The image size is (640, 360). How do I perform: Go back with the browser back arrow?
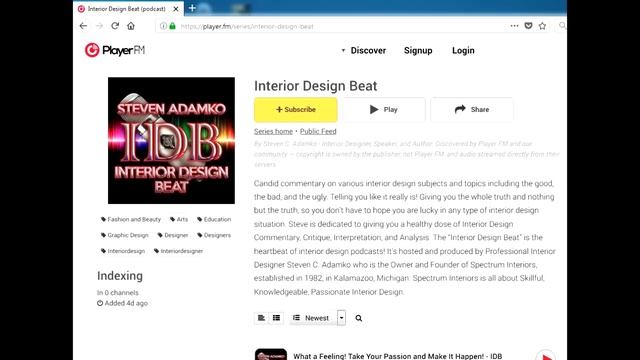tap(83, 26)
